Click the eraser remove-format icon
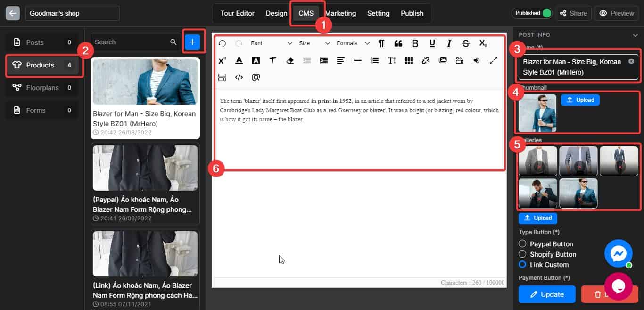This screenshot has height=310, width=644. point(290,60)
